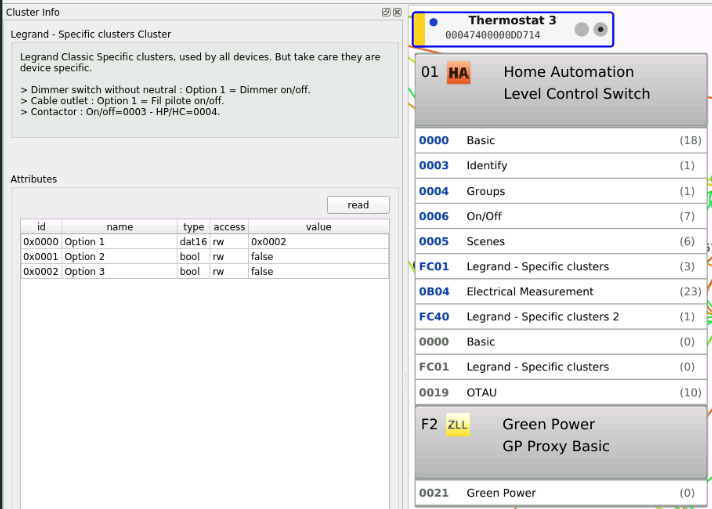
Task: Sort attributes by the name column header
Action: click(x=119, y=227)
